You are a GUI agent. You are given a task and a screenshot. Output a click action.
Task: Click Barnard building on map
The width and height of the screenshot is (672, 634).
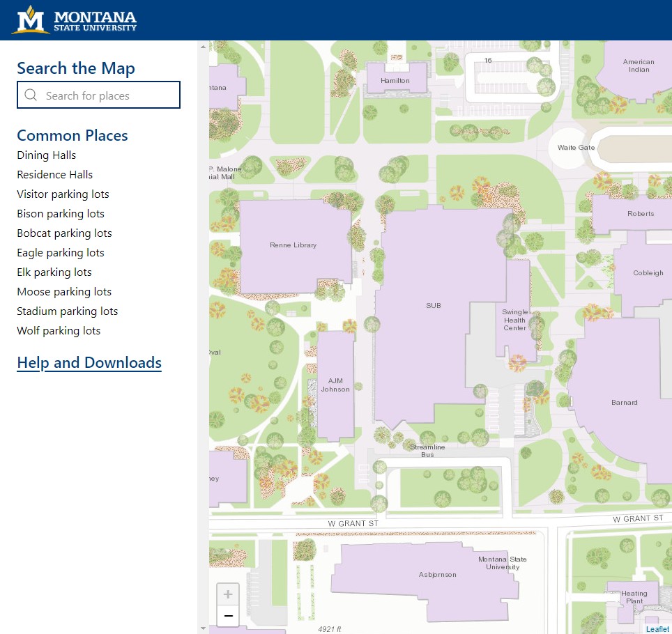[624, 402]
